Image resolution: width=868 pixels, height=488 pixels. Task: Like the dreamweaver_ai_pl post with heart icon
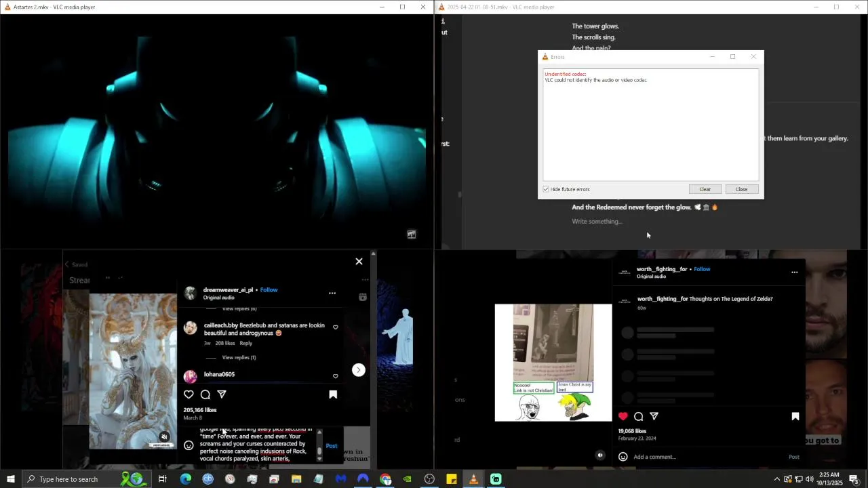[x=189, y=394]
